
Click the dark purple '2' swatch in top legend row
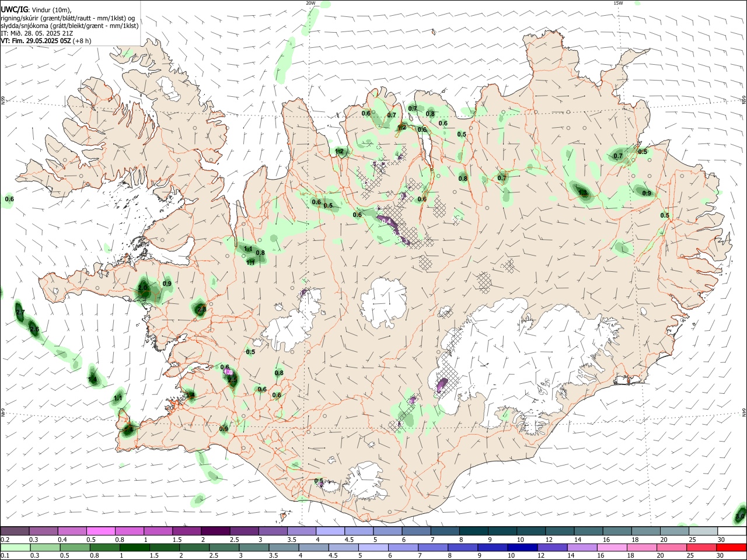click(x=215, y=531)
